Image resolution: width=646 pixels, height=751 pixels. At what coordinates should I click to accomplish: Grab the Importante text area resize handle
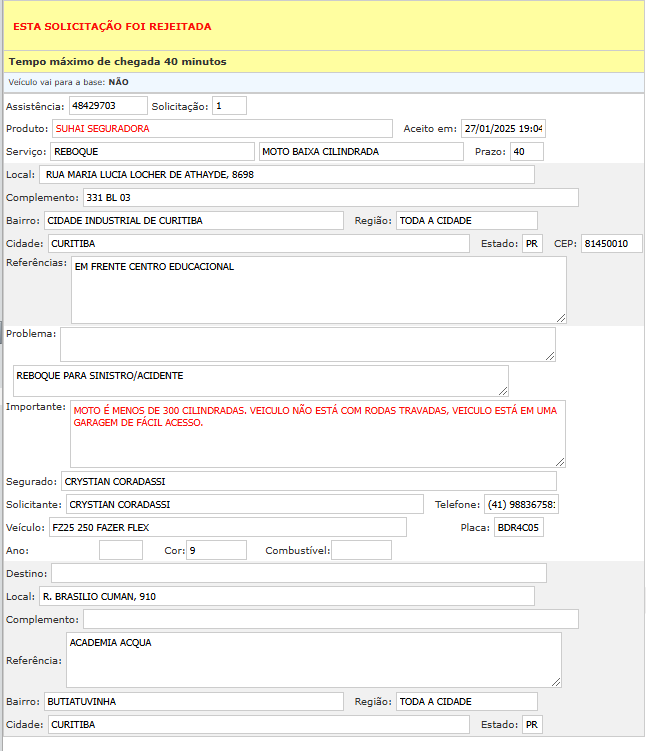pos(560,461)
